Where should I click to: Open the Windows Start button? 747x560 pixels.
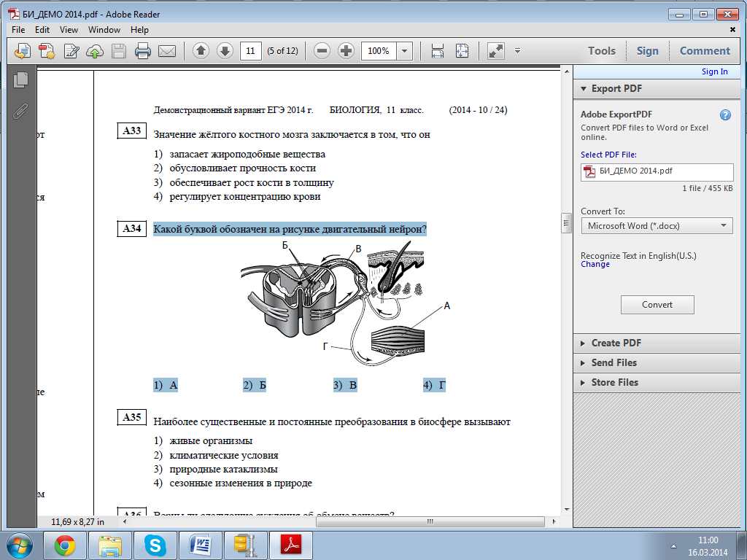click(x=20, y=545)
